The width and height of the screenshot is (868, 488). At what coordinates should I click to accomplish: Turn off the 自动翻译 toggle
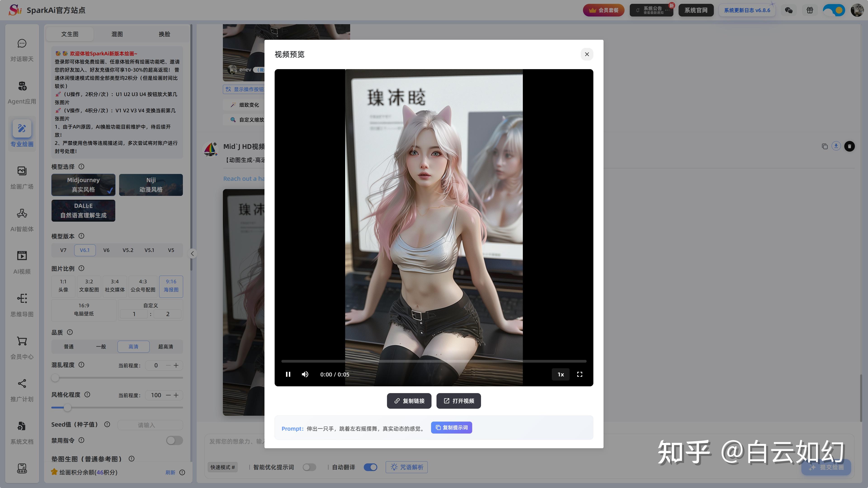[370, 467]
